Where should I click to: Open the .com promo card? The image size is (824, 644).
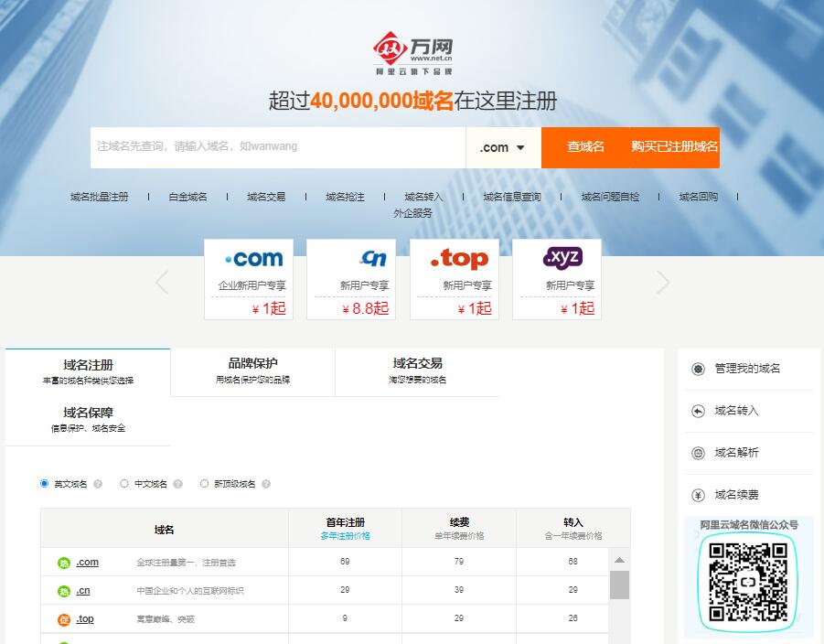249,279
